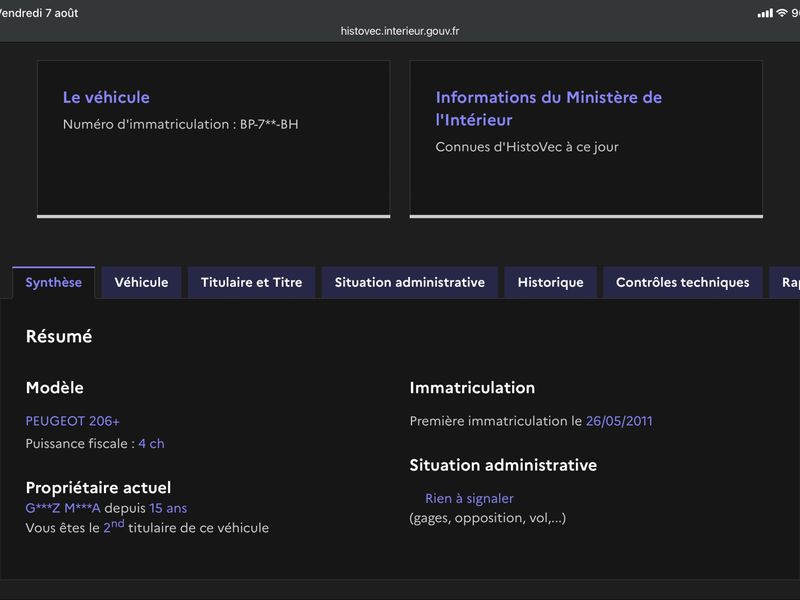
Task: Click the Vendredi 7 août date
Action: [x=39, y=13]
